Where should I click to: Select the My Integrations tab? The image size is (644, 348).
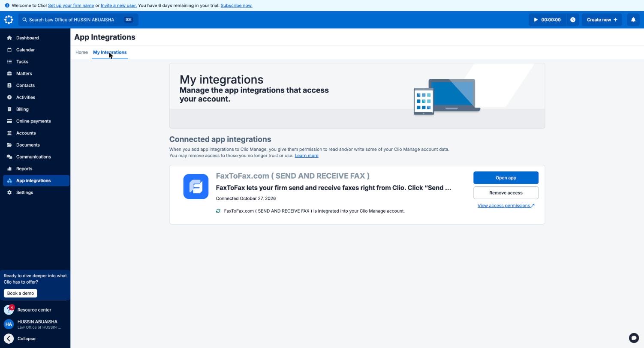(110, 52)
